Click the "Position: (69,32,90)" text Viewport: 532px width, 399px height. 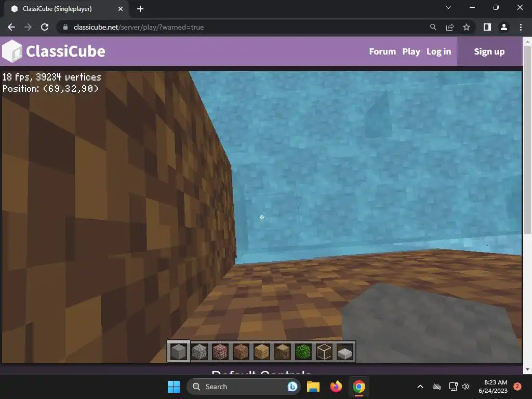tap(50, 88)
